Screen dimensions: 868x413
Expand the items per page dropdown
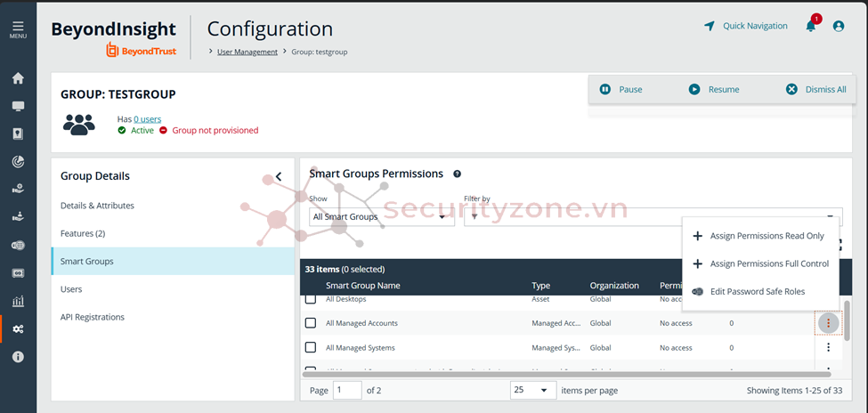pos(533,391)
